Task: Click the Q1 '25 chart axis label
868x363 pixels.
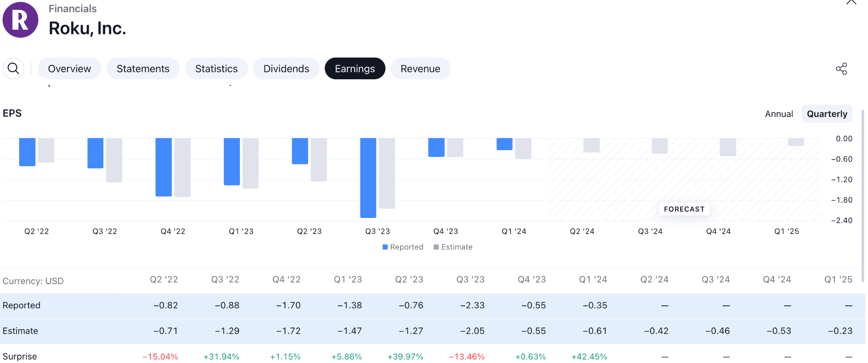Action: tap(787, 231)
